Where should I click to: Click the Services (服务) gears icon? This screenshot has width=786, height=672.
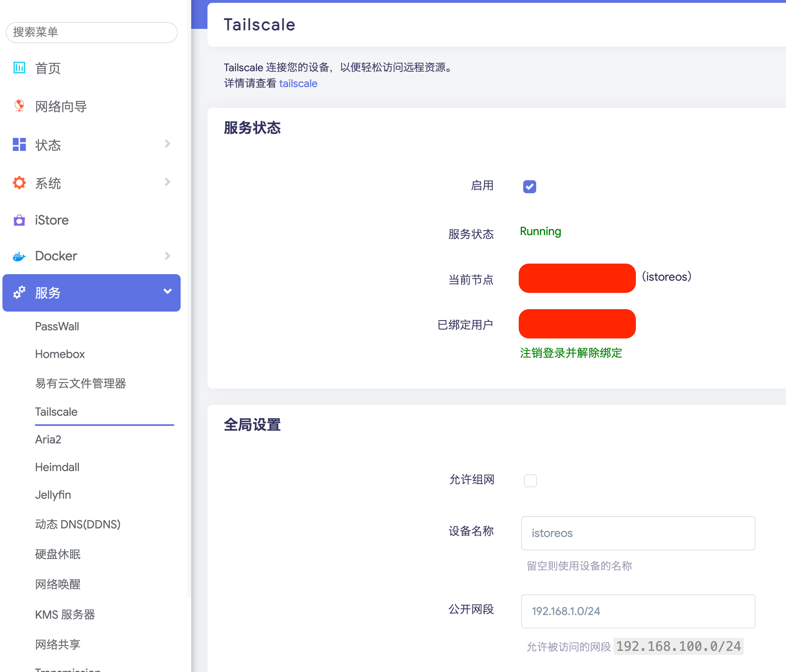pyautogui.click(x=19, y=292)
